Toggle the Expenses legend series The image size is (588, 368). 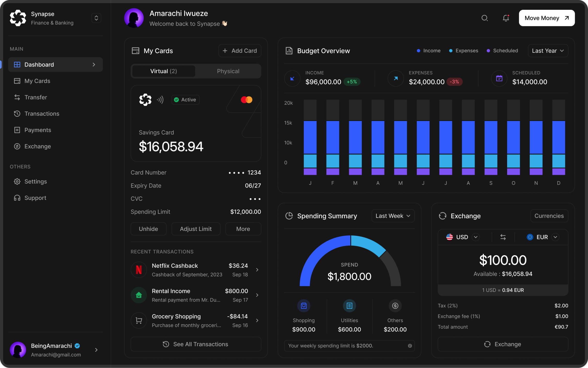coord(463,51)
